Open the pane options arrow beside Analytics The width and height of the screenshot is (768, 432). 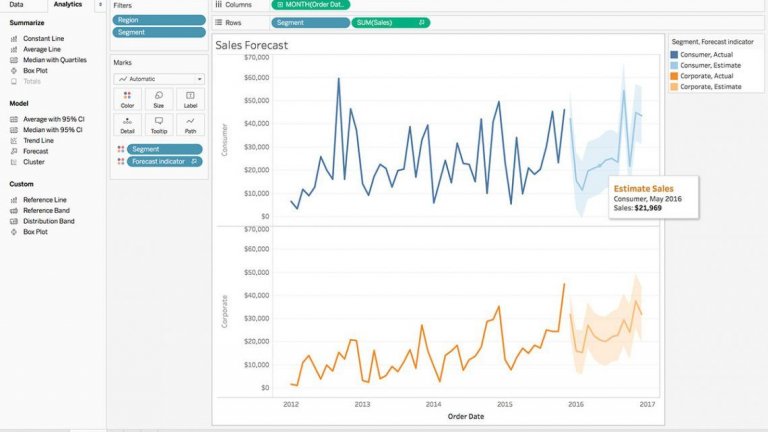99,5
